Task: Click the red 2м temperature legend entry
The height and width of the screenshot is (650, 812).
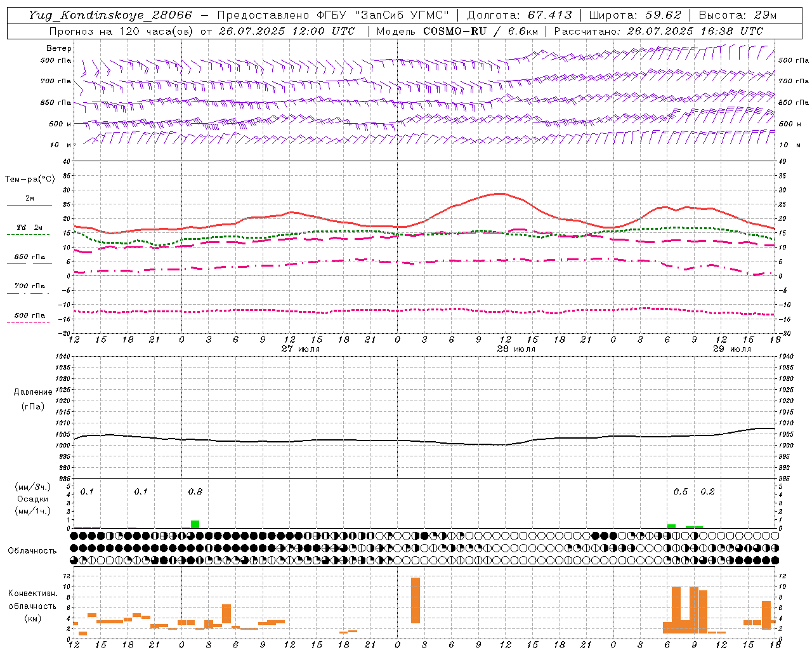Action: point(30,201)
